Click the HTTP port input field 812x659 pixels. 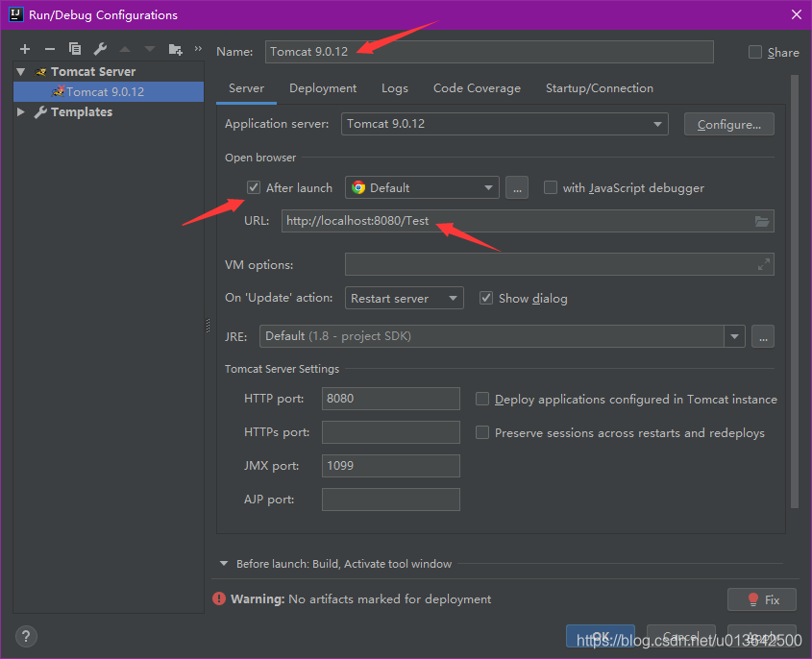(x=390, y=399)
